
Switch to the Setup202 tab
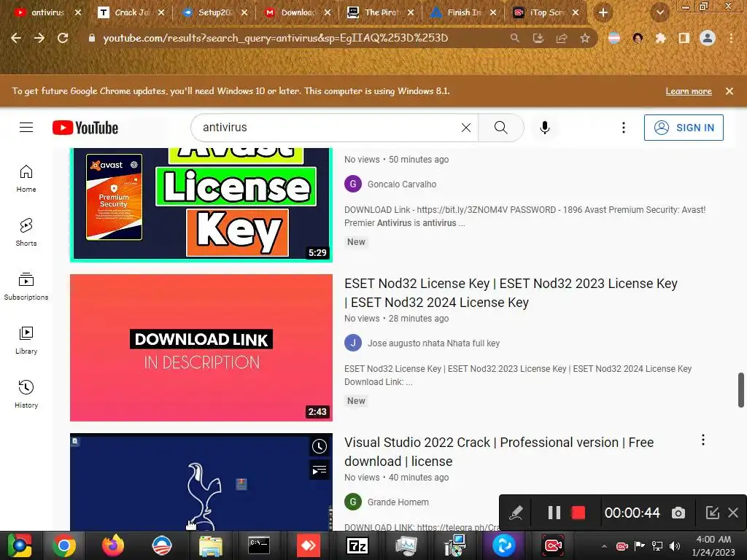point(214,12)
